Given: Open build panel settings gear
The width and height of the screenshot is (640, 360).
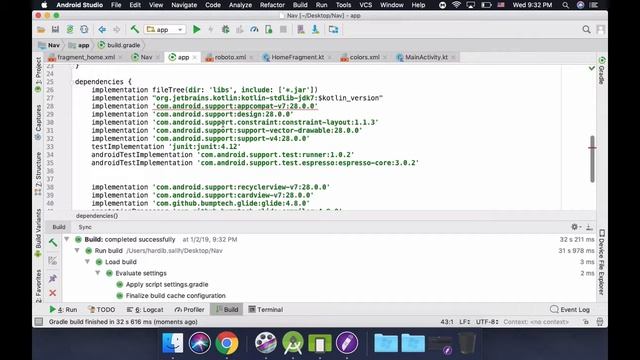Looking at the screenshot, I should pyautogui.click(x=575, y=227).
